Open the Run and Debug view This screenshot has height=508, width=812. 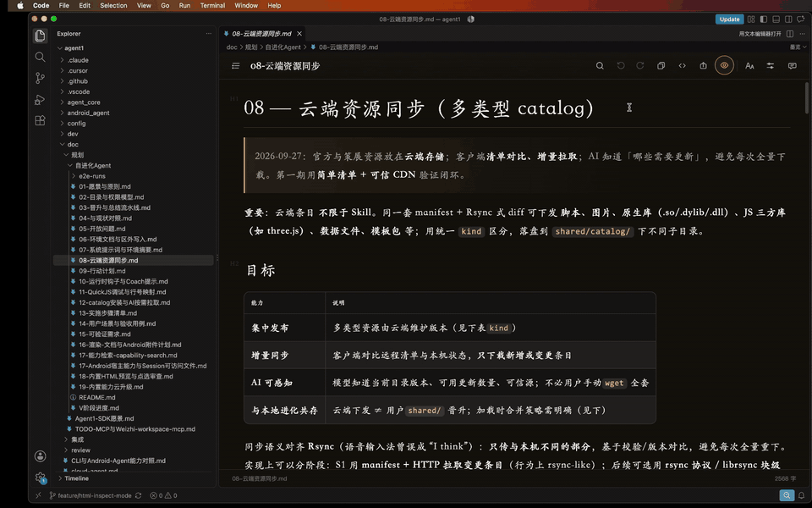[x=40, y=100]
